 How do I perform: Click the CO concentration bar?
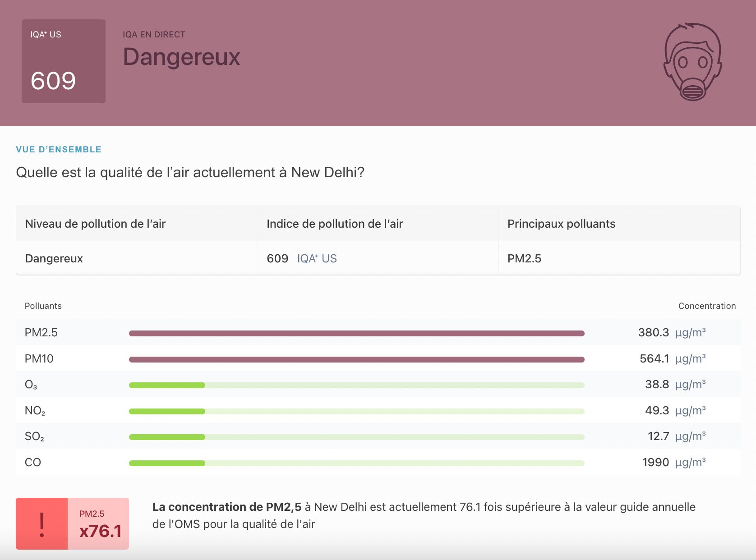click(356, 463)
